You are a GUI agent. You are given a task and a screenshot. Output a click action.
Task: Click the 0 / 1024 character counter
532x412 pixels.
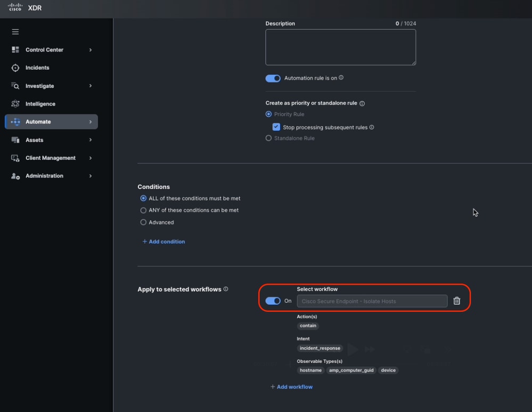[405, 23]
